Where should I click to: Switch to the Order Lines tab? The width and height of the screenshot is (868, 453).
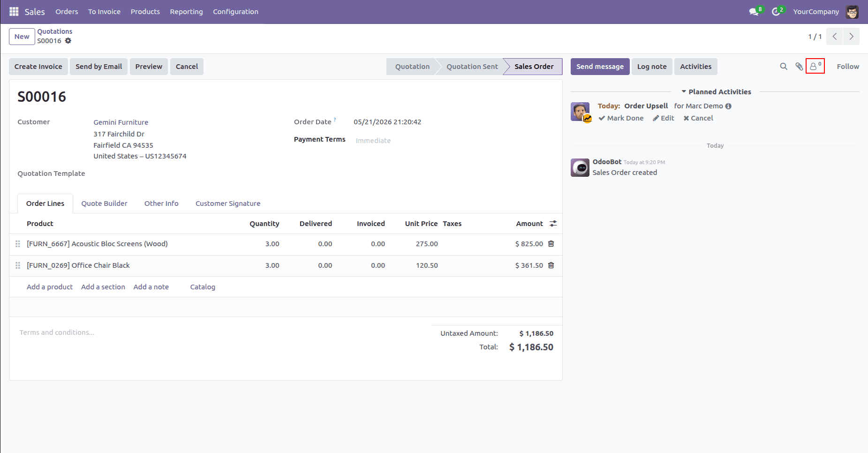[x=45, y=204]
